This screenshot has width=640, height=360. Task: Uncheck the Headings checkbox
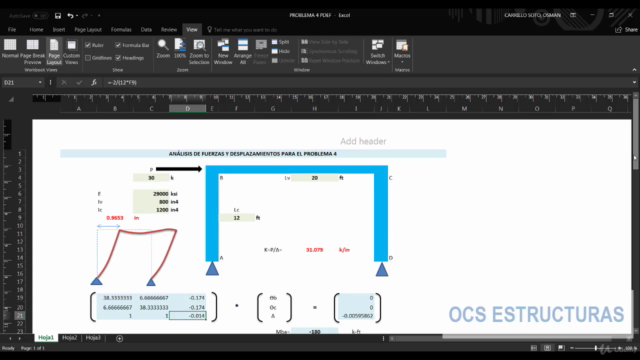118,58
